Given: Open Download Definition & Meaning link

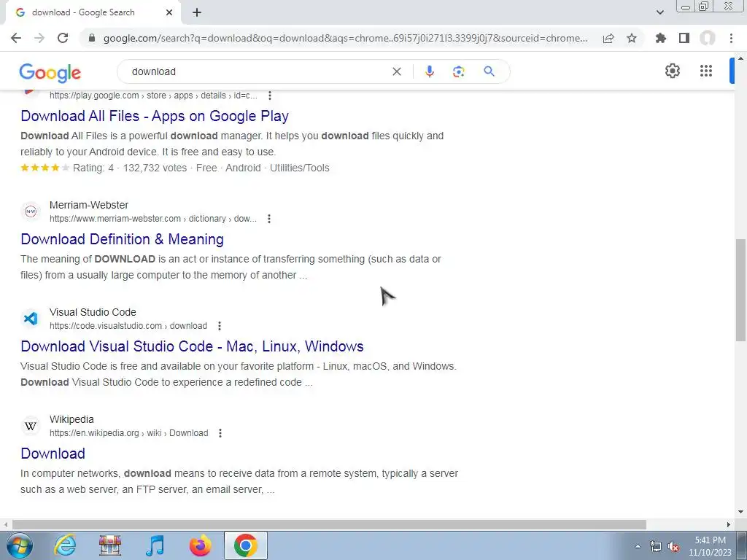Looking at the screenshot, I should point(122,239).
